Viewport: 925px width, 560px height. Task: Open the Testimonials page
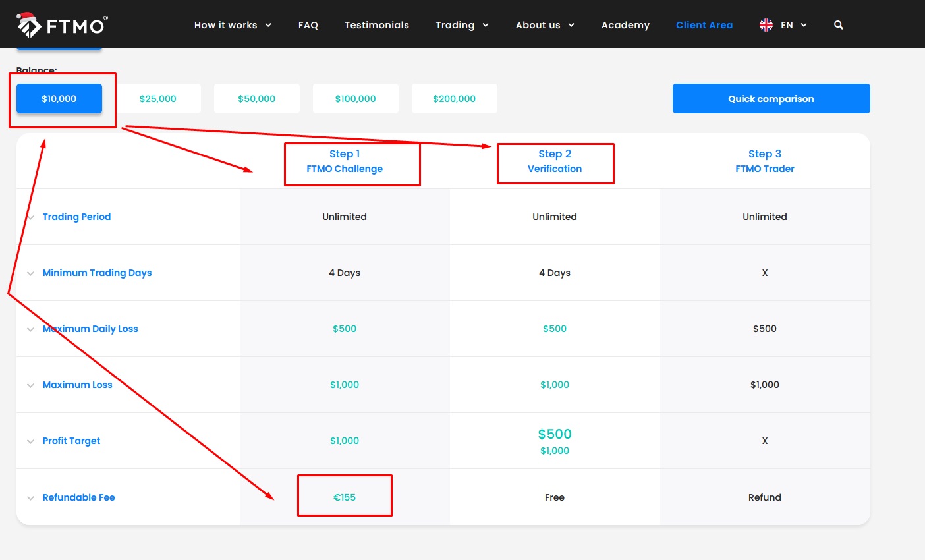coord(377,25)
